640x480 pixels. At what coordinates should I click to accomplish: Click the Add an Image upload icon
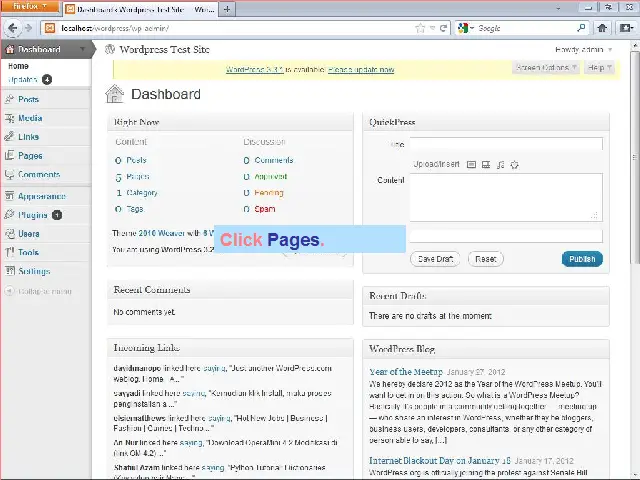pyautogui.click(x=471, y=164)
